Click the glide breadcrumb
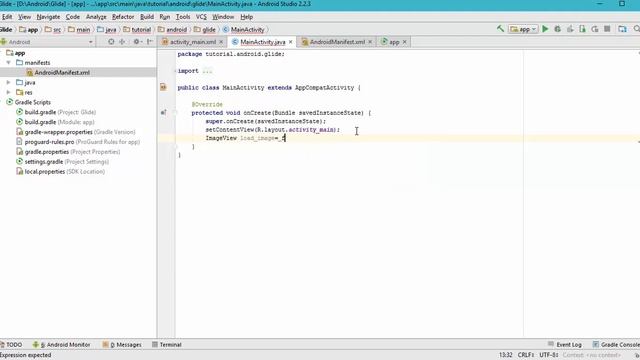Viewport: 640px width, 360px height. tap(205, 29)
